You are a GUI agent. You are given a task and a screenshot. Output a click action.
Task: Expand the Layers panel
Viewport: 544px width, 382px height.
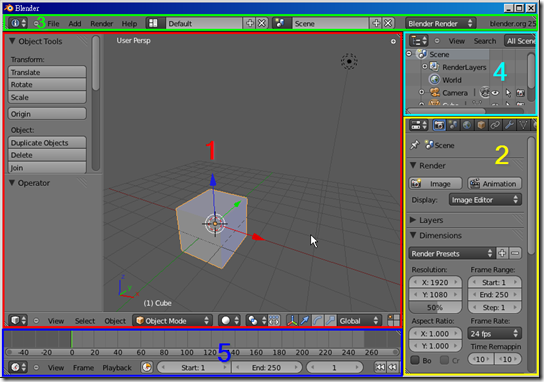coord(413,220)
